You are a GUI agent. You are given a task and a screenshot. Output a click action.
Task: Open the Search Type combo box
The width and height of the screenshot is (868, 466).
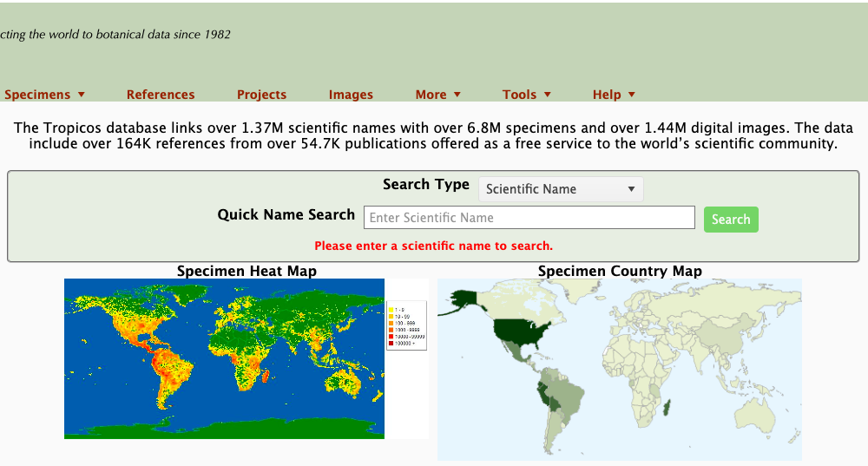tap(561, 189)
